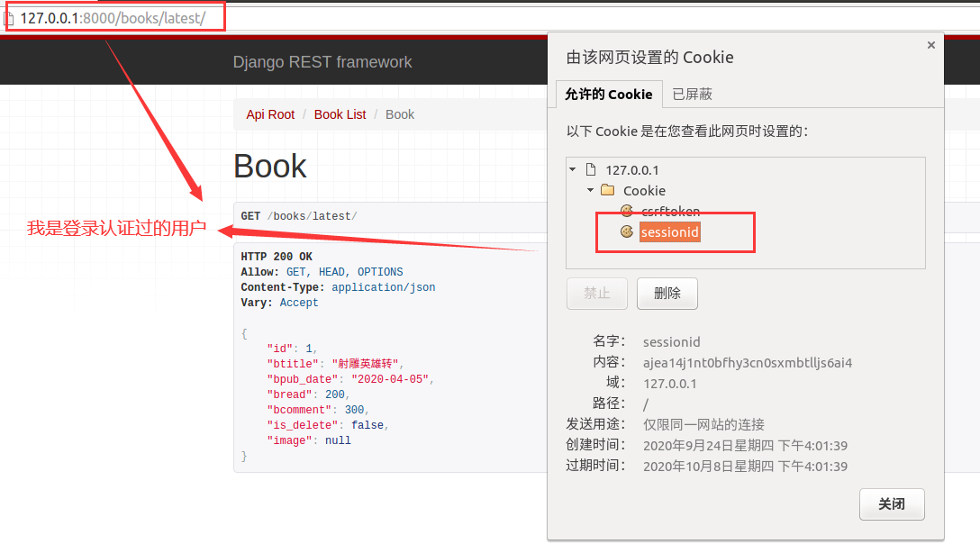Screen dimensions: 980x544
Task: Click the "btitle" JSON field line
Action: pyautogui.click(x=335, y=364)
